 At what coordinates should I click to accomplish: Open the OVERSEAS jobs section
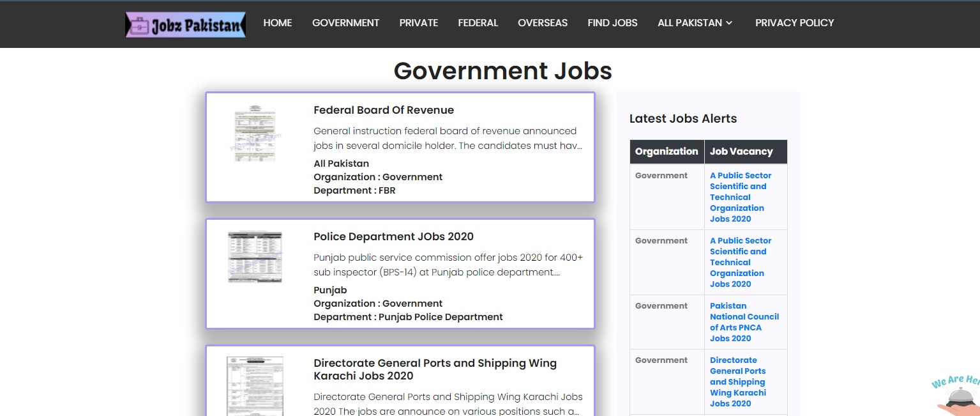coord(542,23)
